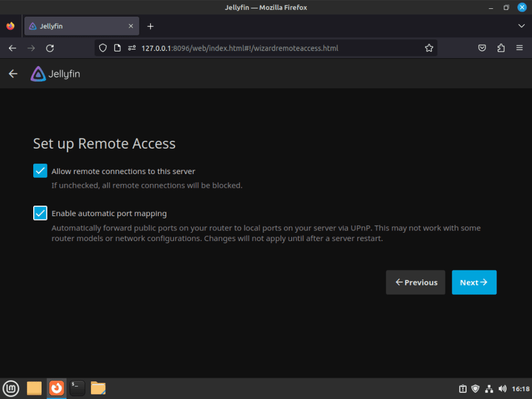Adjust the volume control in the tray
The image size is (532, 399).
click(x=502, y=388)
